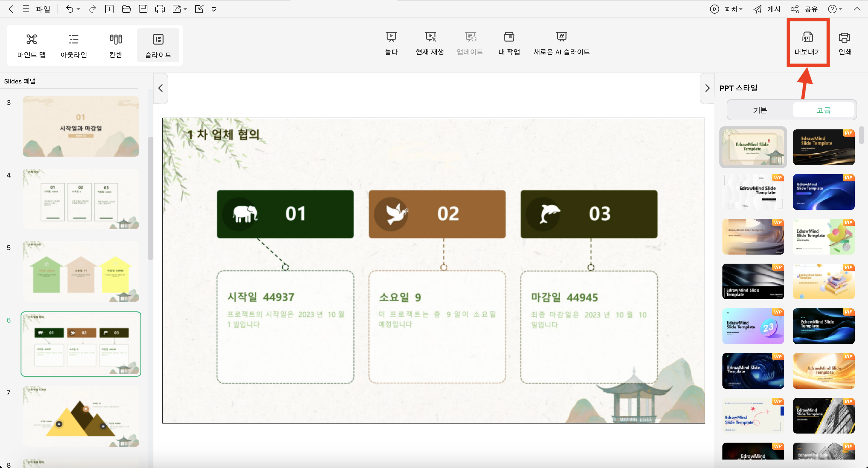Choose the yellow books VIP template

824,281
